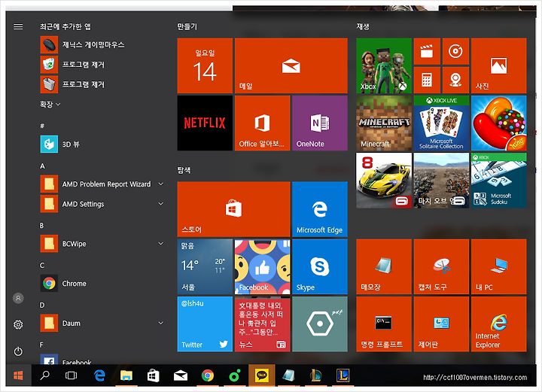Click the 재생 group title
This screenshot has height=392, width=542.
click(x=363, y=26)
